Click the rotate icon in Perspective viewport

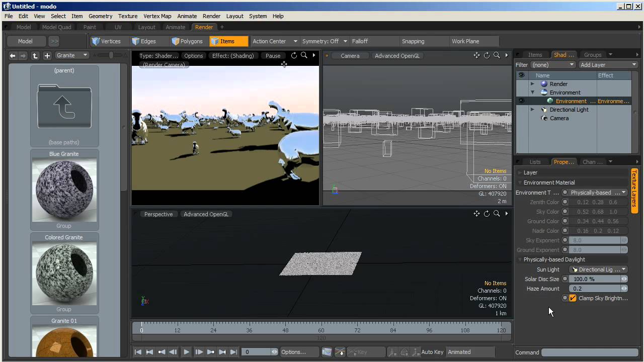[487, 214]
